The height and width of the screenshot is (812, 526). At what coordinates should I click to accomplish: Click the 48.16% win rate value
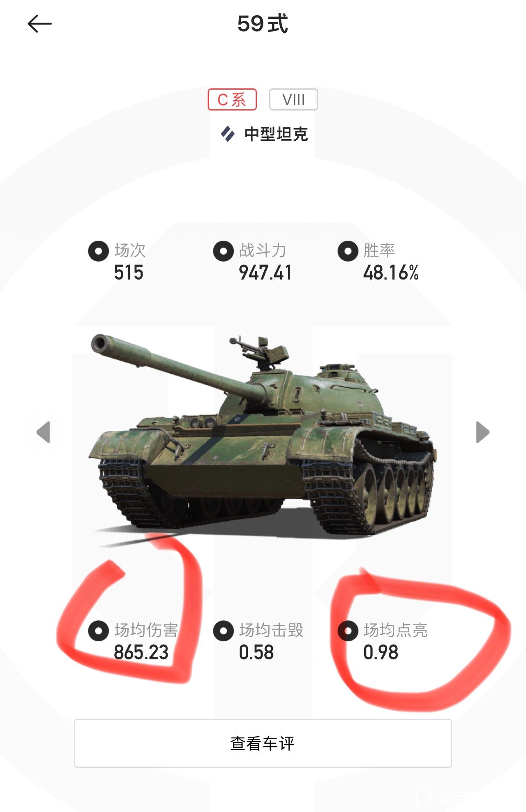click(x=391, y=273)
